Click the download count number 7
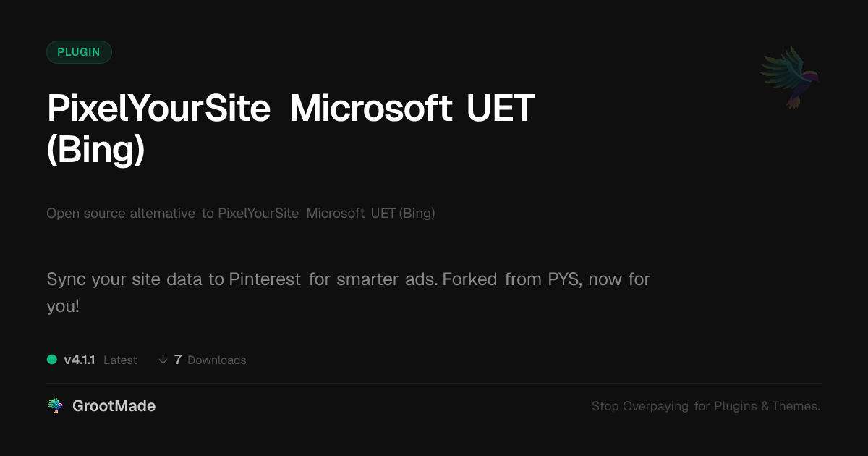 click(x=178, y=360)
